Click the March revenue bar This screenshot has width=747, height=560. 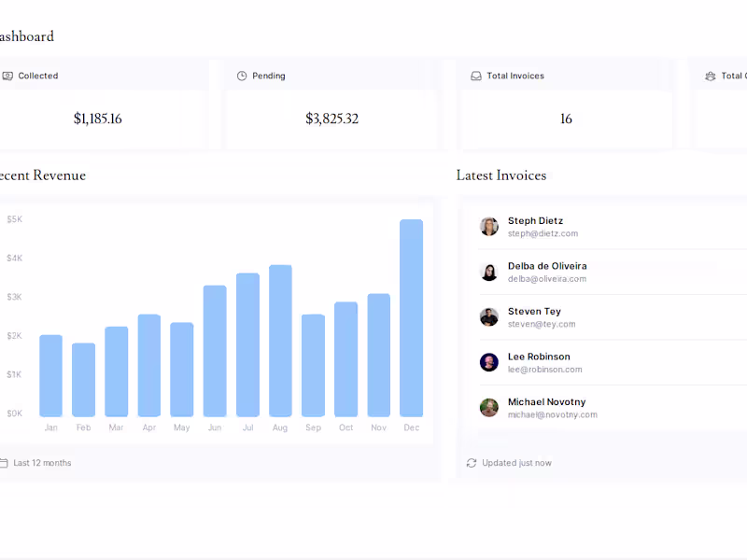coord(116,371)
